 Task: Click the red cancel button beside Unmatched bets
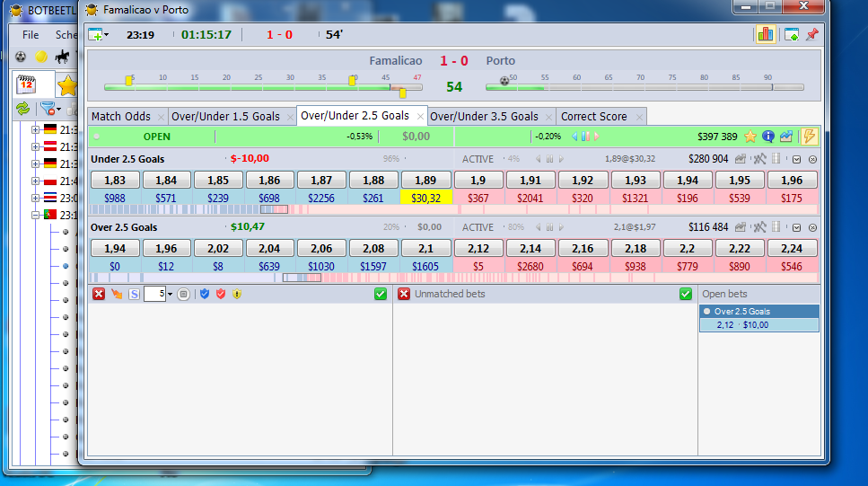coord(404,294)
